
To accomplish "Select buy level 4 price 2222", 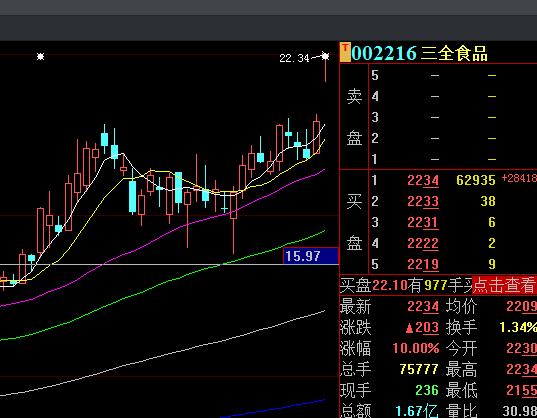I will point(423,243).
